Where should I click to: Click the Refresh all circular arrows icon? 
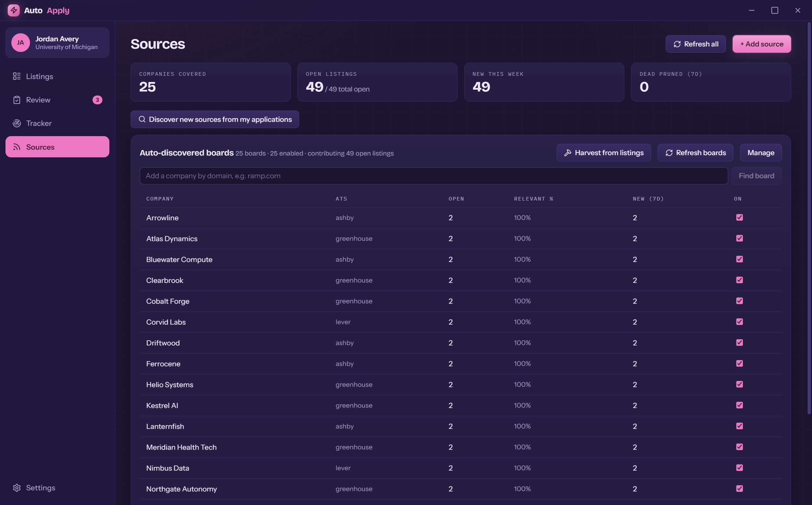pyautogui.click(x=677, y=44)
